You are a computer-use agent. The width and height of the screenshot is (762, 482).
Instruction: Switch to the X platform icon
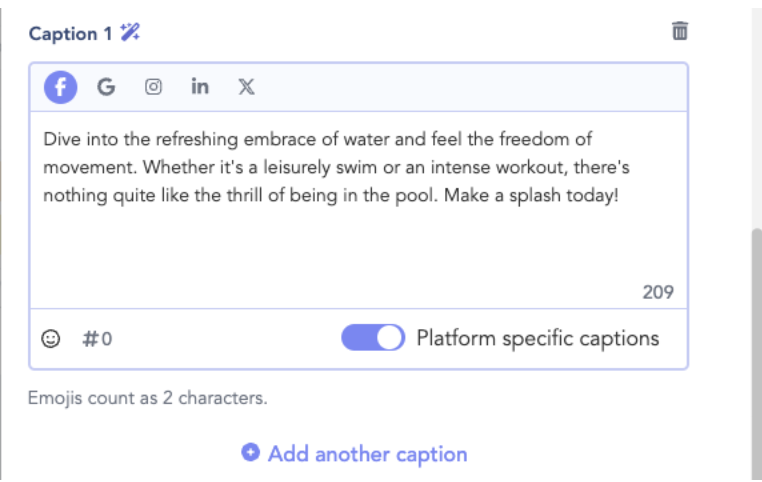[246, 87]
